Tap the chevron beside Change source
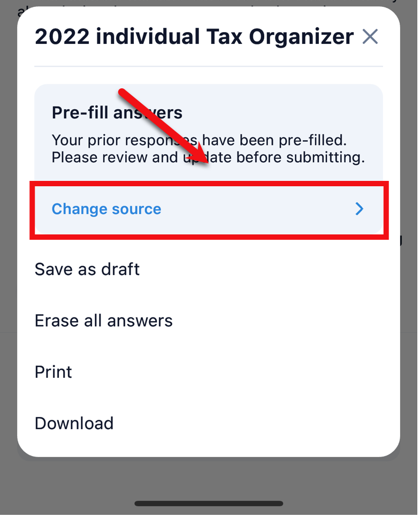Screen dimensions: 420x517 [360, 209]
